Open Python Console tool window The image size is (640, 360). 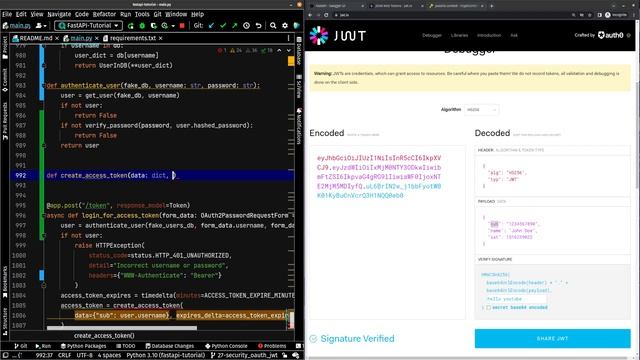[x=226, y=346]
